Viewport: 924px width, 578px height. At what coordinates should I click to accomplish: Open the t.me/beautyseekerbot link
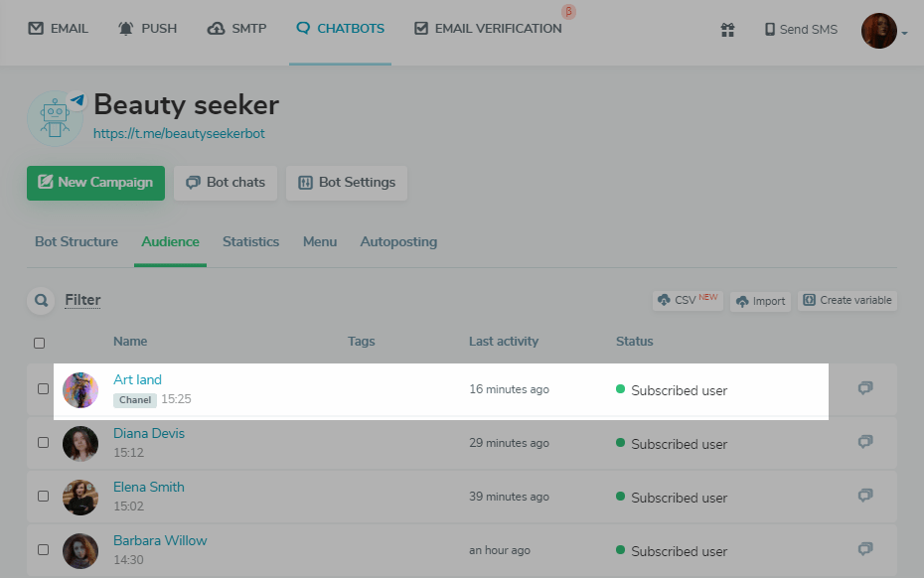pos(179,133)
